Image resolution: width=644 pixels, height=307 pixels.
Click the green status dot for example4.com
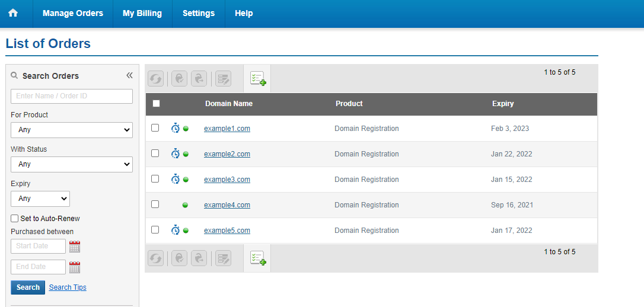coord(185,205)
